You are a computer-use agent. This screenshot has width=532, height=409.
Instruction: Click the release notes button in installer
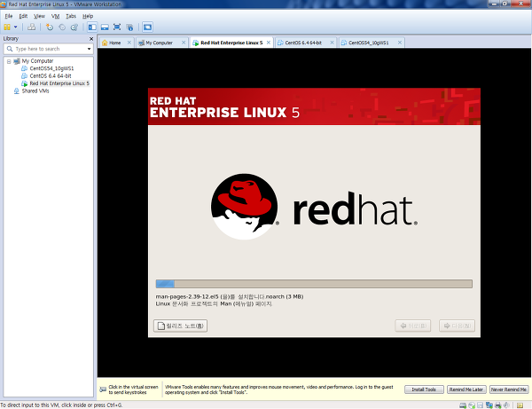[x=180, y=326]
